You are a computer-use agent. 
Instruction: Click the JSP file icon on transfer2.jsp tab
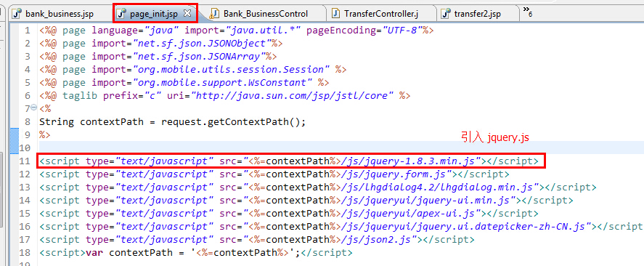coord(446,14)
